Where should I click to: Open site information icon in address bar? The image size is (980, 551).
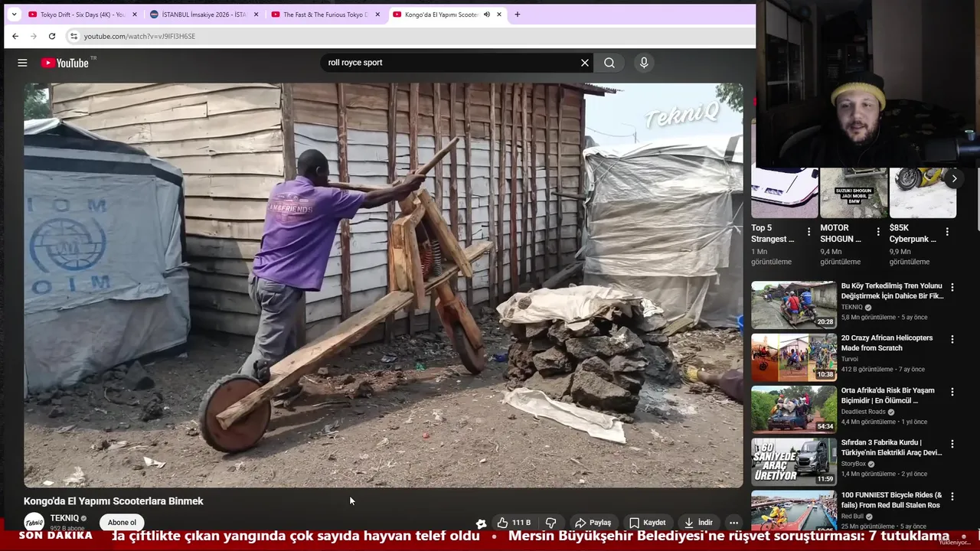[73, 36]
